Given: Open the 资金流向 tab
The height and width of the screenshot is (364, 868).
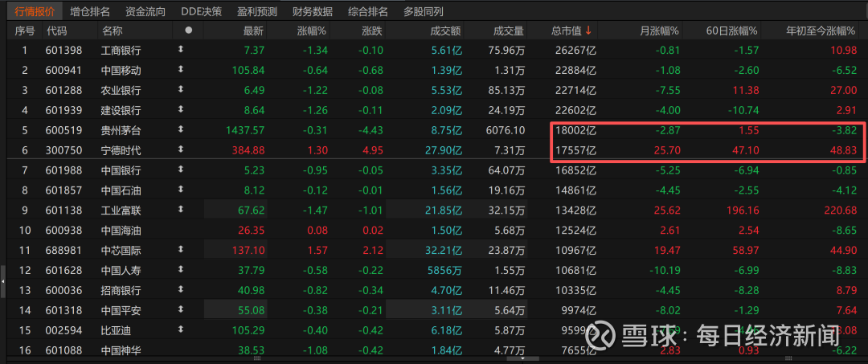Looking at the screenshot, I should click(145, 11).
